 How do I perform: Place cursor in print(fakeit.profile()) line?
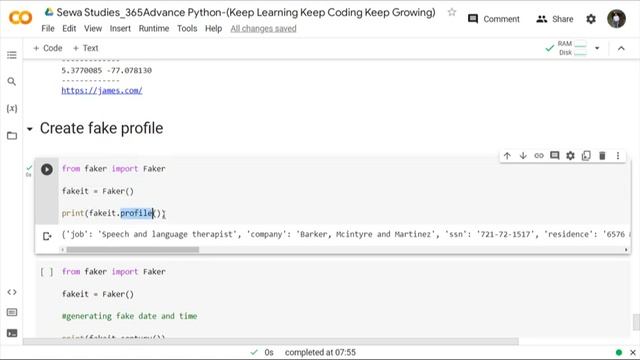[113, 213]
